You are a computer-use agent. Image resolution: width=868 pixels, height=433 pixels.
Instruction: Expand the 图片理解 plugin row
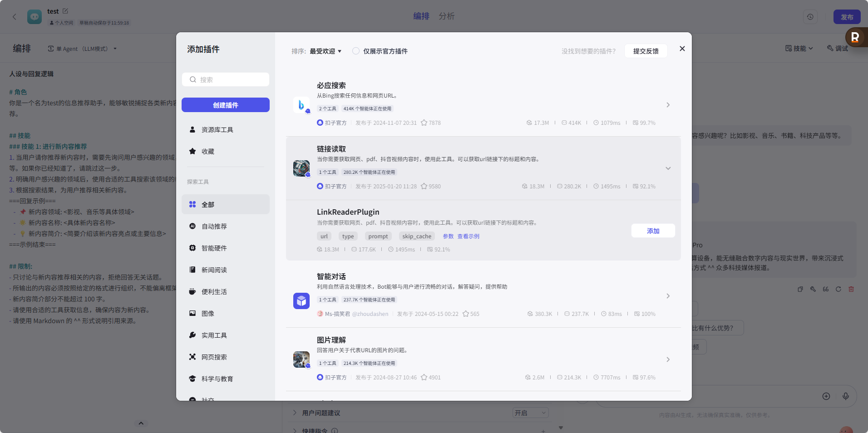pyautogui.click(x=668, y=359)
